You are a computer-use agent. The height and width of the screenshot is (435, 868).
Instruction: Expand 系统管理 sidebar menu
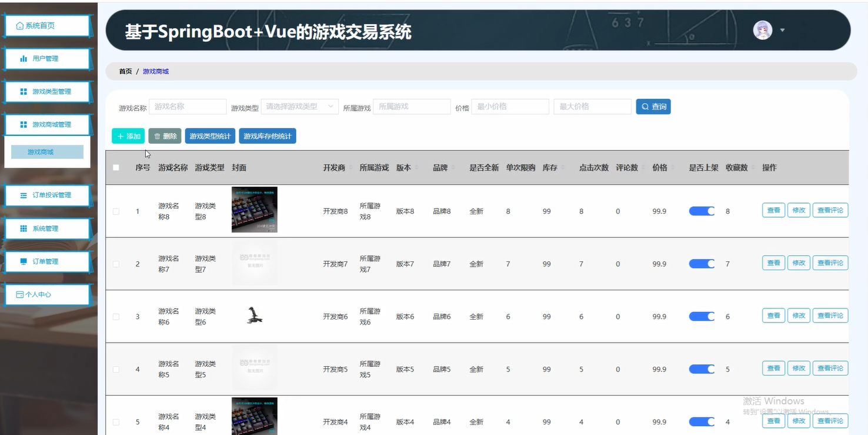coord(47,228)
